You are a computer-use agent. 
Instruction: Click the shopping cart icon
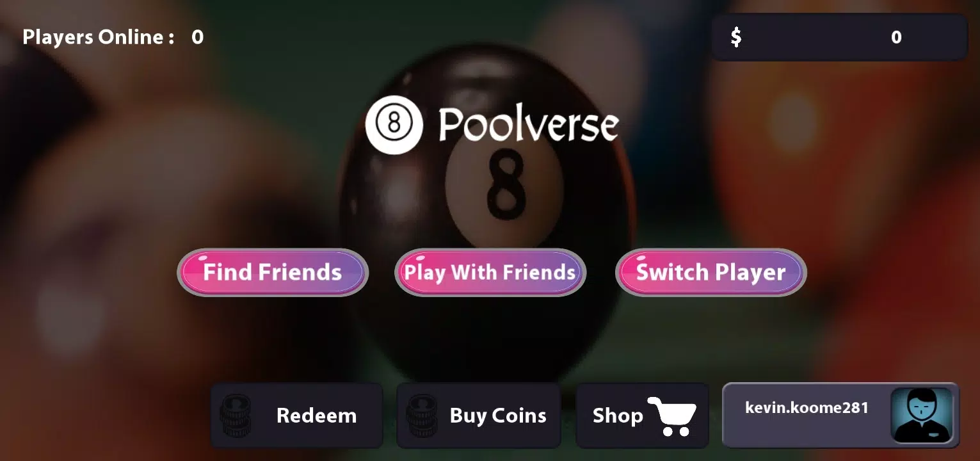coord(671,416)
